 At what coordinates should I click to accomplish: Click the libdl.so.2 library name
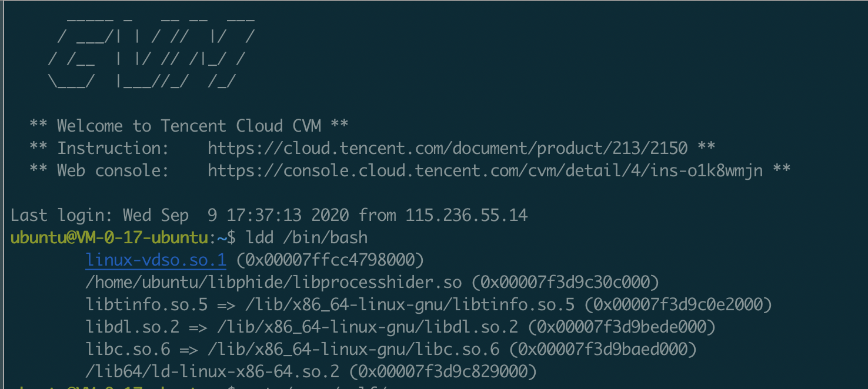[x=132, y=327]
